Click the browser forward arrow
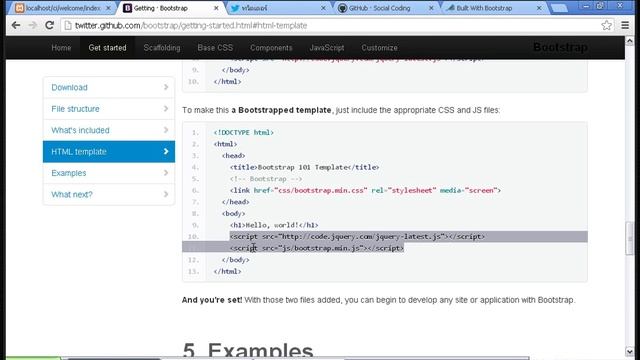Image resolution: width=640 pixels, height=360 pixels. click(x=33, y=25)
